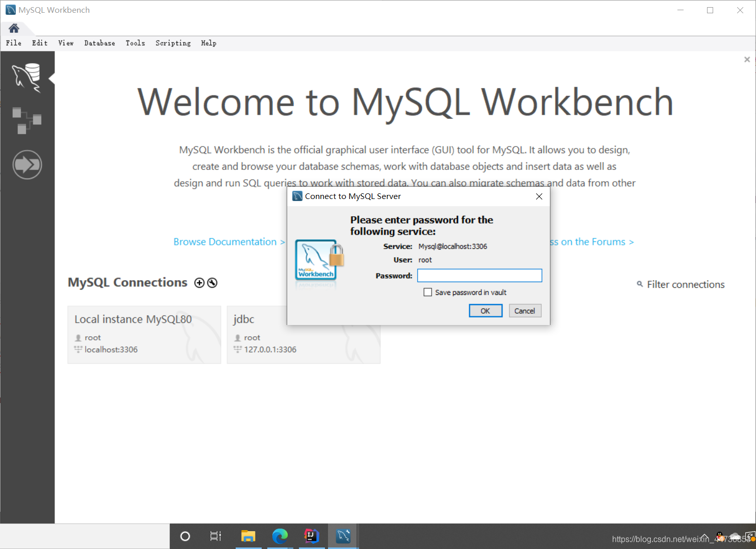Cancel the password dialog
The image size is (756, 549).
pos(525,311)
